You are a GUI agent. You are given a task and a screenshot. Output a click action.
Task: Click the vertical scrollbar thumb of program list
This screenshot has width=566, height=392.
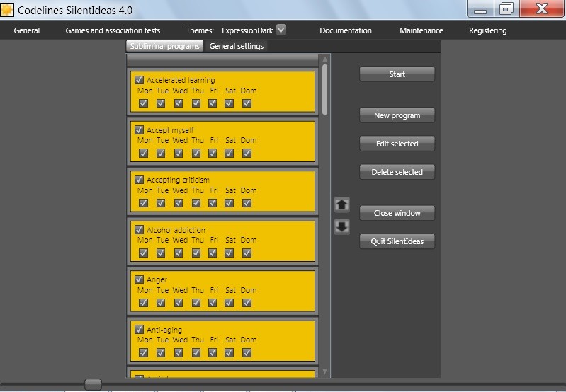click(325, 88)
